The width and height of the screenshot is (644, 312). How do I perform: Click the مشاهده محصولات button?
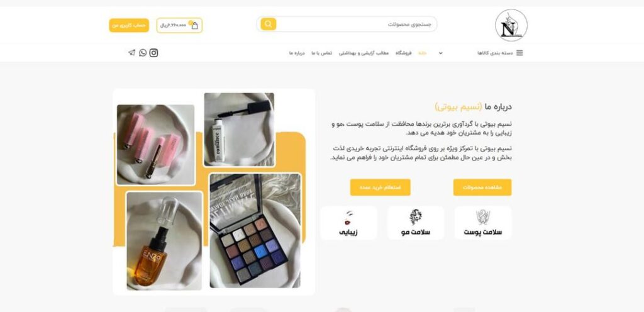point(482,187)
